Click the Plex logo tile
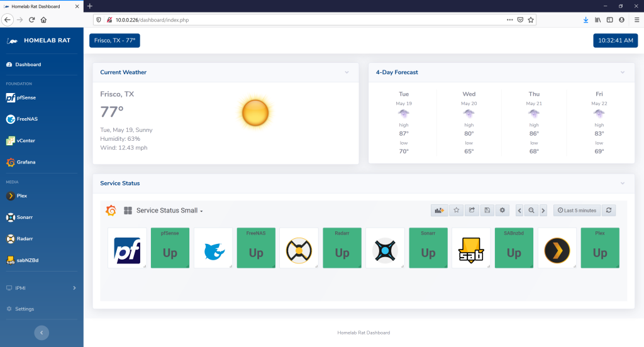This screenshot has height=347, width=644. point(557,248)
